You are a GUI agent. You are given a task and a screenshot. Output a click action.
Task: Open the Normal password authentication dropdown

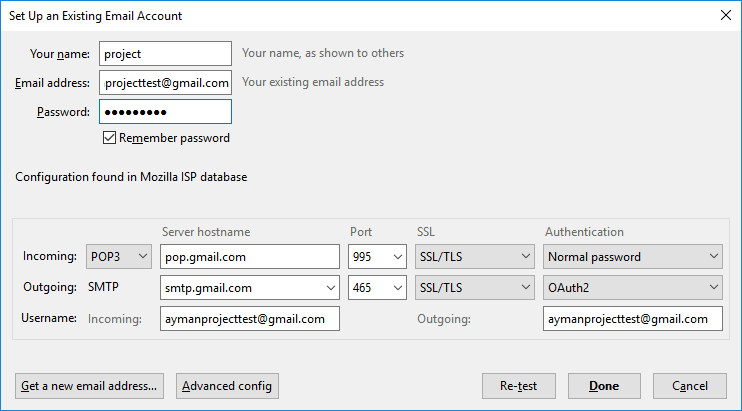[x=633, y=256]
